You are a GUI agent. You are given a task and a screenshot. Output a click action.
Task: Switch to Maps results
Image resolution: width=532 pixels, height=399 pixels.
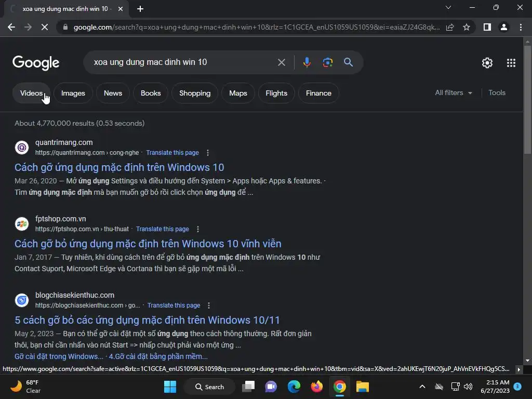tap(238, 93)
